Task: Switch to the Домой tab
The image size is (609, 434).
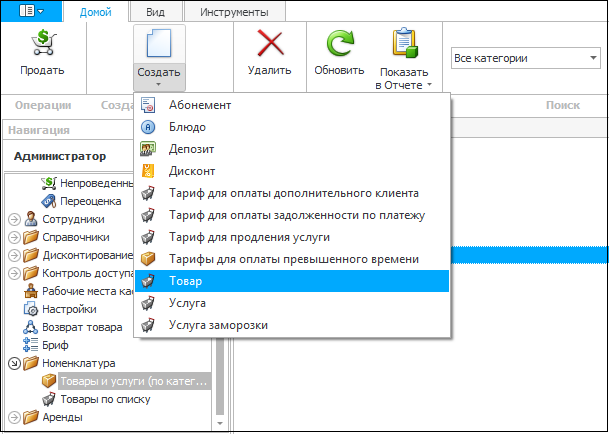Action: [96, 12]
